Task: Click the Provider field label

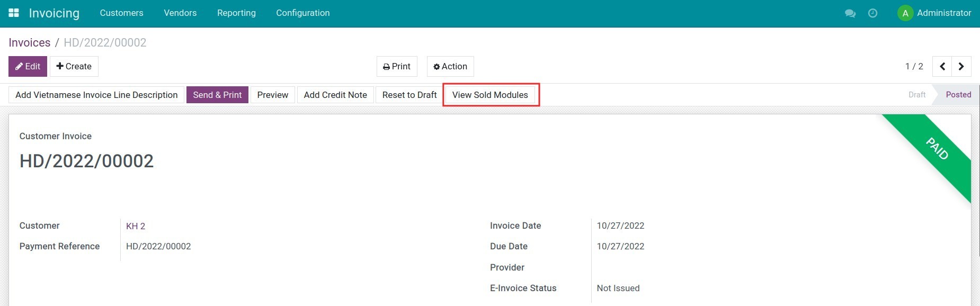Action: coord(507,267)
